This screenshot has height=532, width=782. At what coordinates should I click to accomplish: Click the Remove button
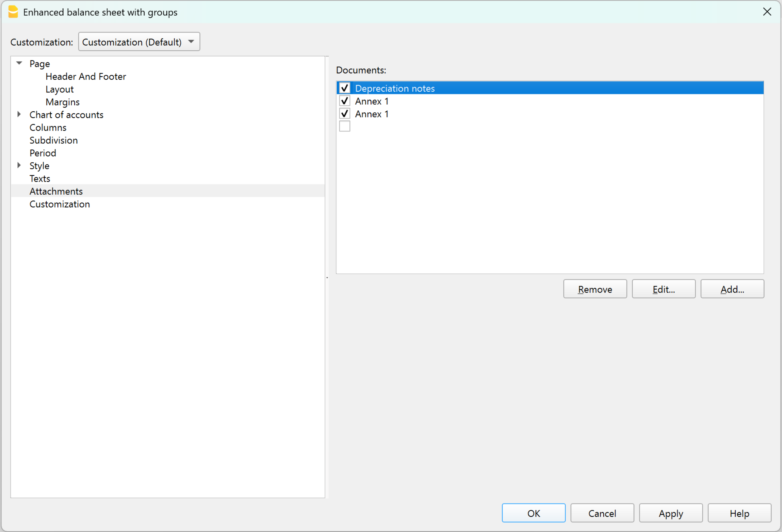pos(595,289)
